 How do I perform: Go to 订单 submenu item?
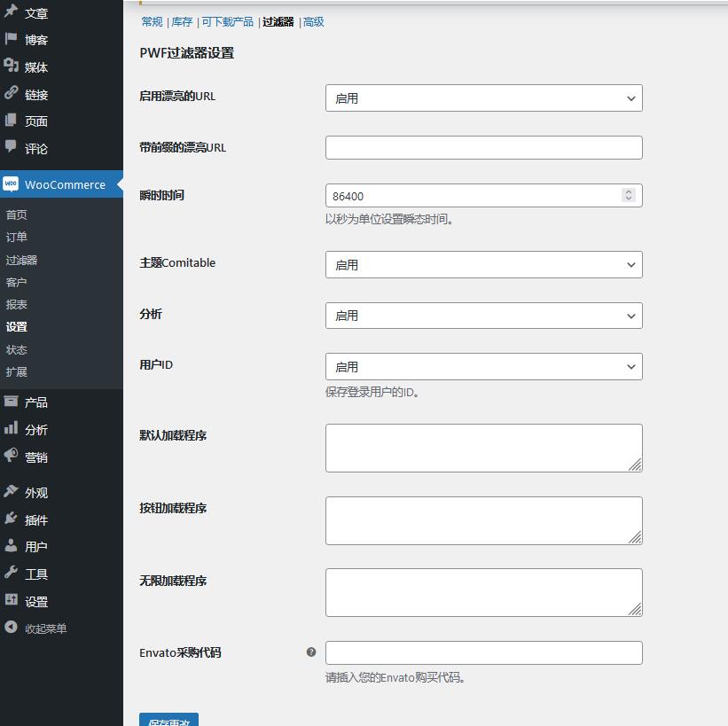tap(16, 237)
